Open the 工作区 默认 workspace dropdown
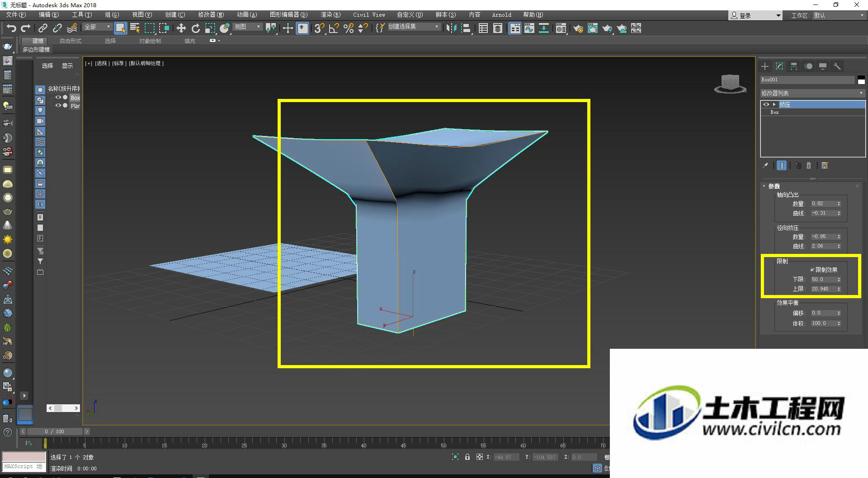 click(x=839, y=15)
